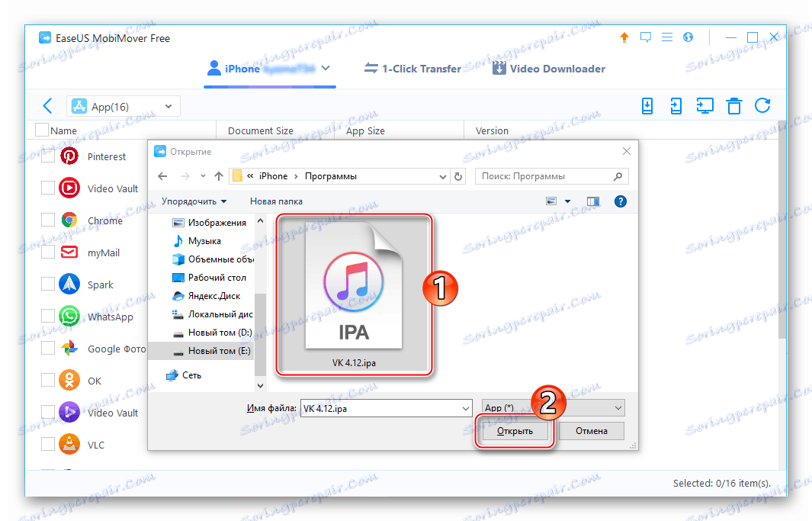Screen dimensions: 812x521
Task: Click the Spark app icon
Action: 69,284
